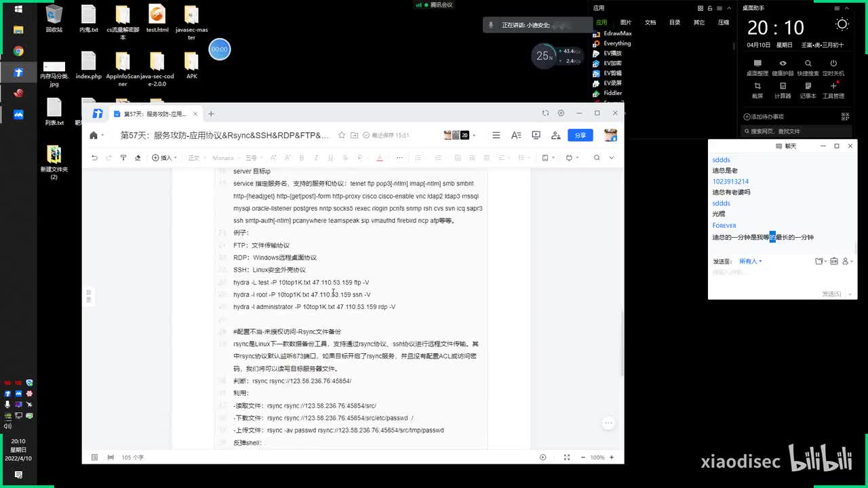Click the refresh icon in docs title bar
The height and width of the screenshot is (488, 868).
coord(545,113)
